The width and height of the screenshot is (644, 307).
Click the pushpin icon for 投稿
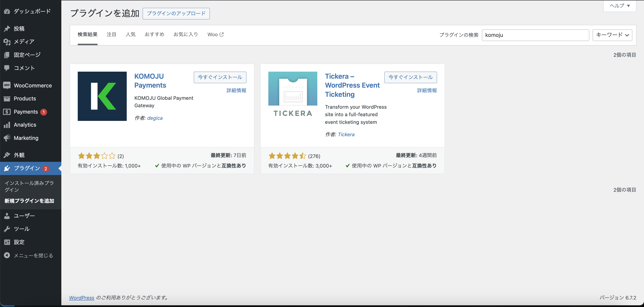[7, 29]
